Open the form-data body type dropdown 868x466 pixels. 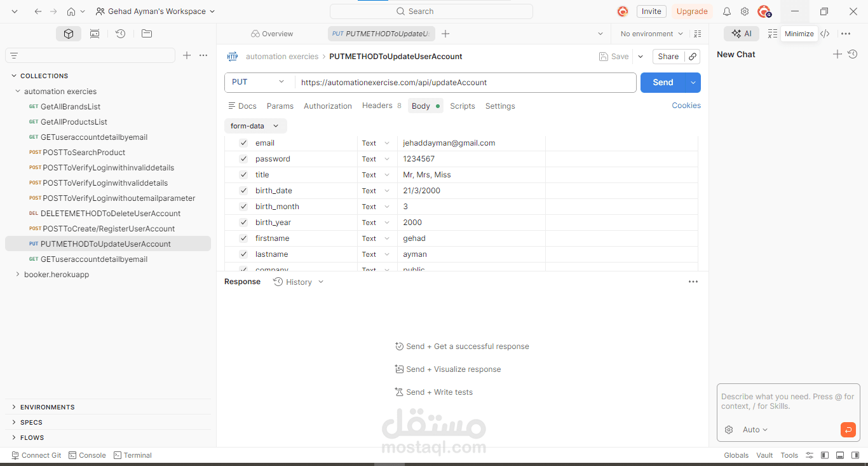pos(255,126)
